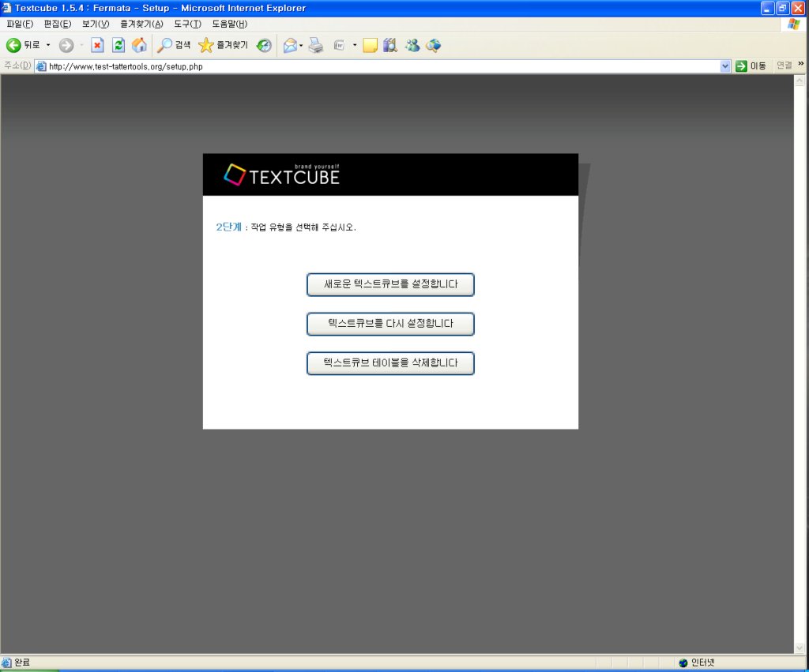This screenshot has width=809, height=672.
Task: Expand the address bar dropdown list
Action: (x=725, y=66)
